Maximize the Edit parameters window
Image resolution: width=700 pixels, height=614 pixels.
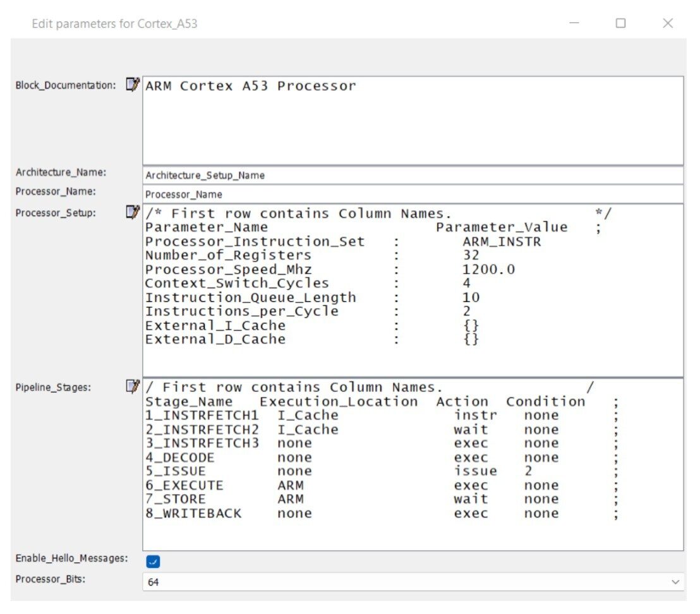[x=620, y=23]
